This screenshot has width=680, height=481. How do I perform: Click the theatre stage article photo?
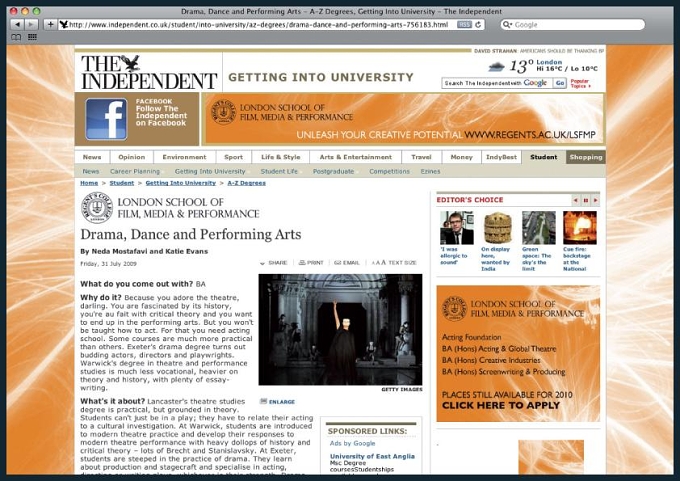340,330
